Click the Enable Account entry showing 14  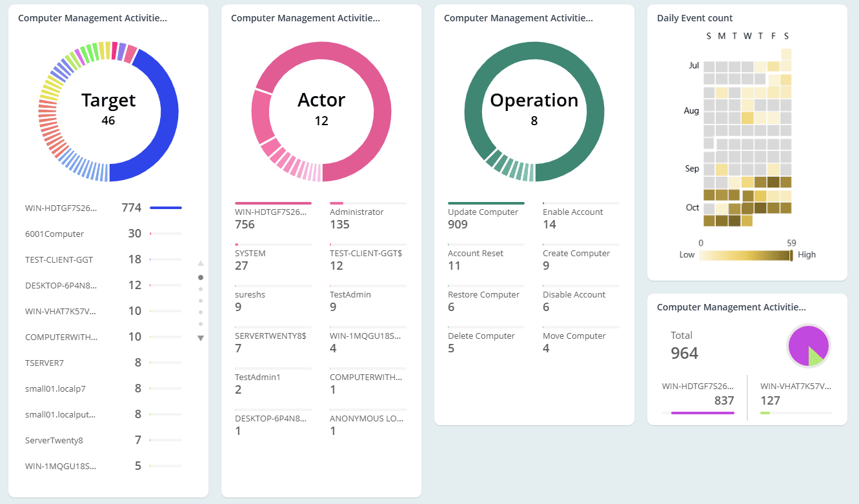point(573,217)
